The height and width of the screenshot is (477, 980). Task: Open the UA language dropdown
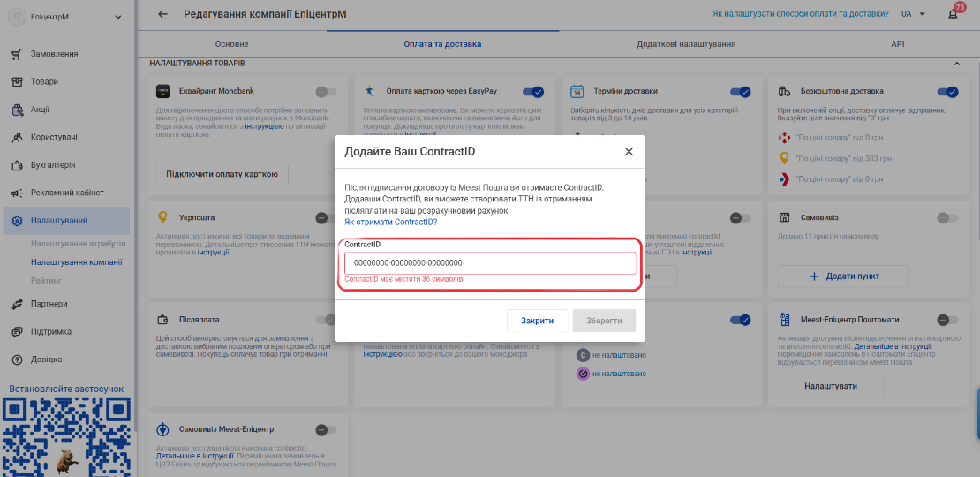[x=913, y=14]
